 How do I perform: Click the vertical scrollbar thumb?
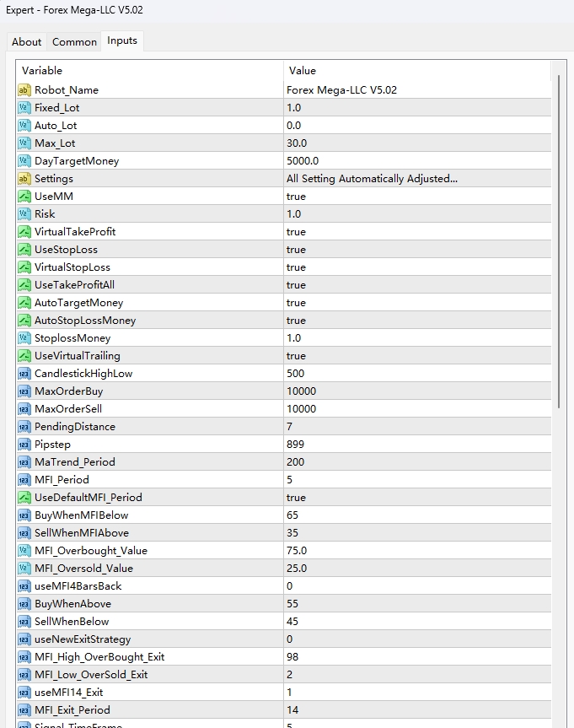coord(559,241)
